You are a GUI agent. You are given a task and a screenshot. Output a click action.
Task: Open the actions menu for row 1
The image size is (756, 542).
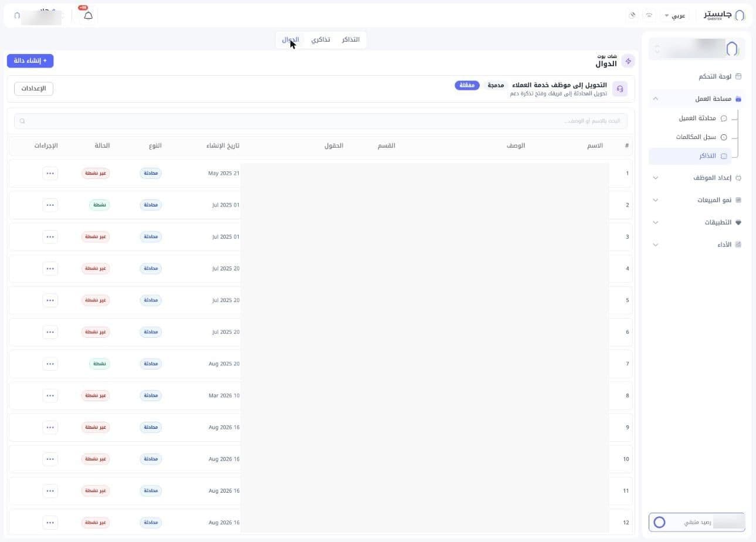click(x=50, y=173)
